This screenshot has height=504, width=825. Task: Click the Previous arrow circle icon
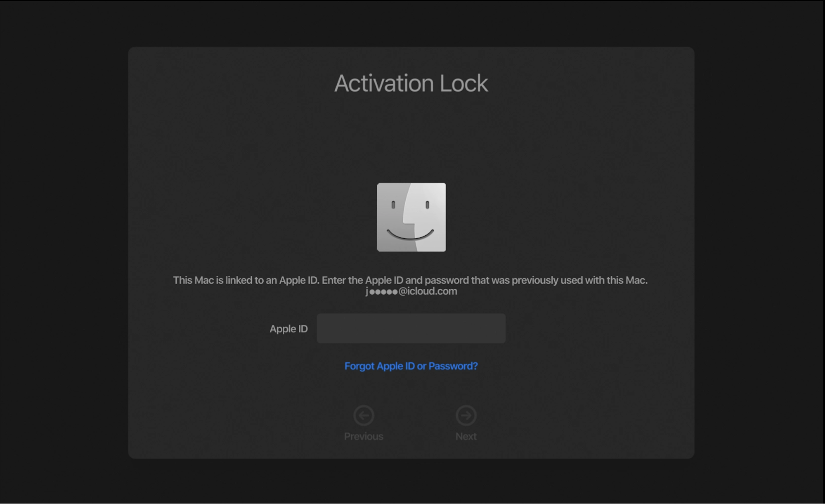[x=364, y=415]
